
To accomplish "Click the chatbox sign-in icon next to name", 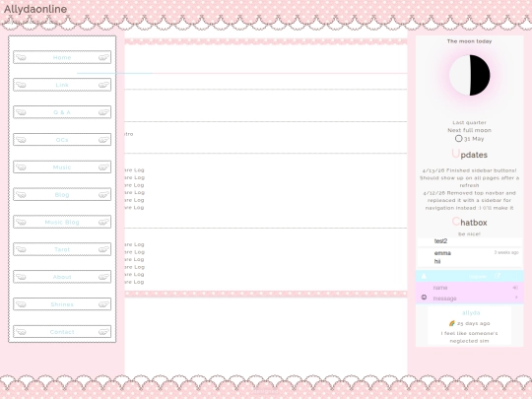I will click(515, 288).
